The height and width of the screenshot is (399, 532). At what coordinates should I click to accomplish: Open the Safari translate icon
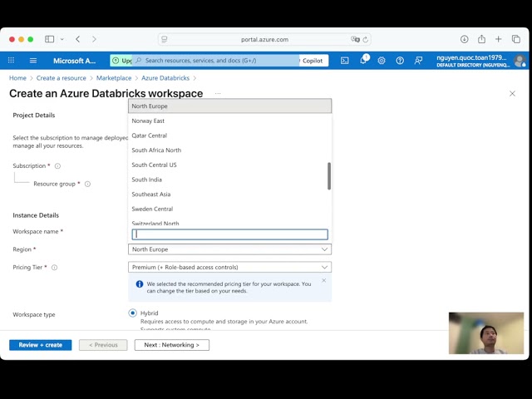pos(355,39)
